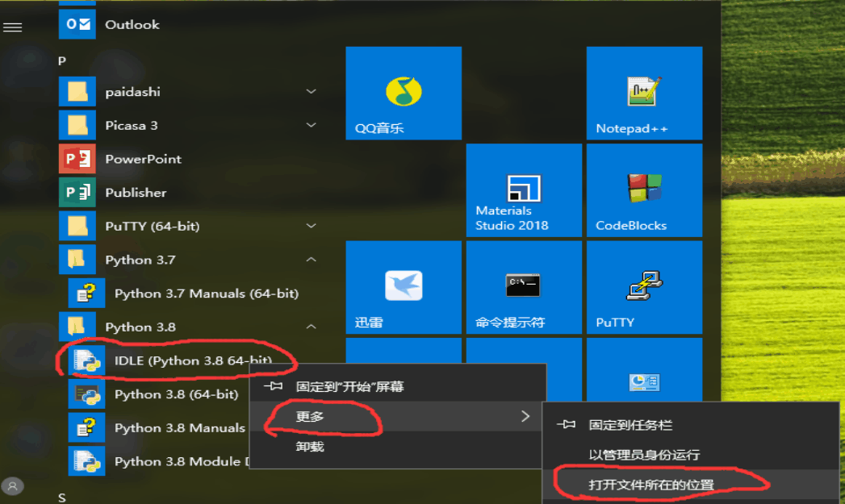The image size is (845, 504).
Task: Launch Publisher app icon
Action: pos(77,192)
